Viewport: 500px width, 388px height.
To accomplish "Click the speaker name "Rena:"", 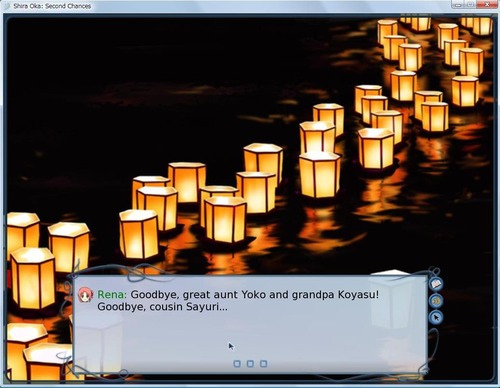I will coord(112,295).
